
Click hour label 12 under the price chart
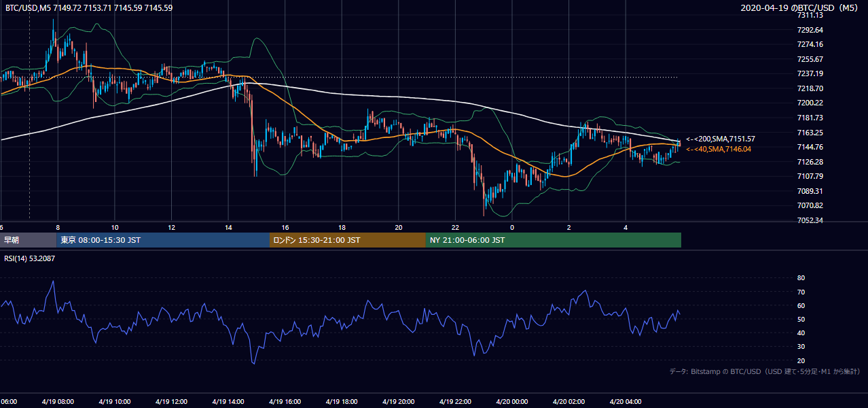171,228
